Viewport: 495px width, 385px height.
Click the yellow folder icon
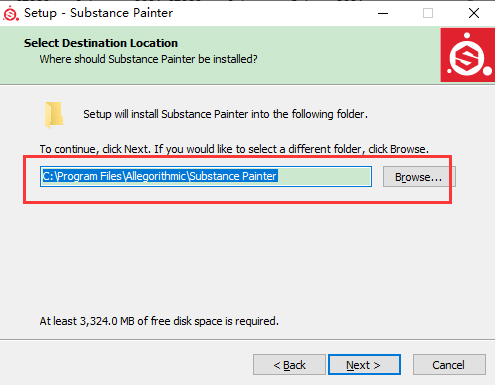click(54, 115)
